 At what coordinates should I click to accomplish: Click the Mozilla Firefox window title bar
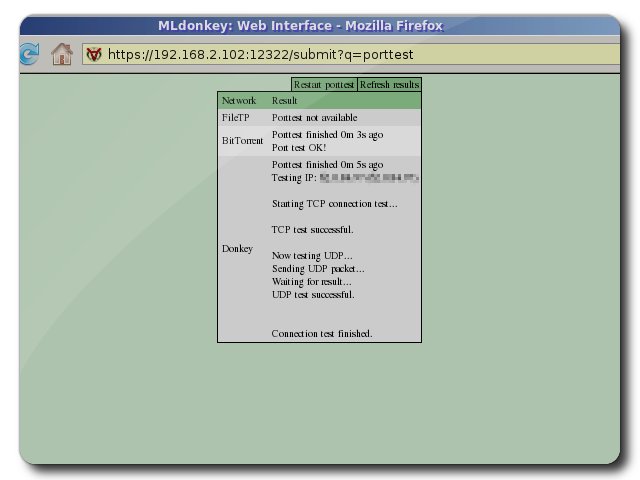(x=300, y=26)
